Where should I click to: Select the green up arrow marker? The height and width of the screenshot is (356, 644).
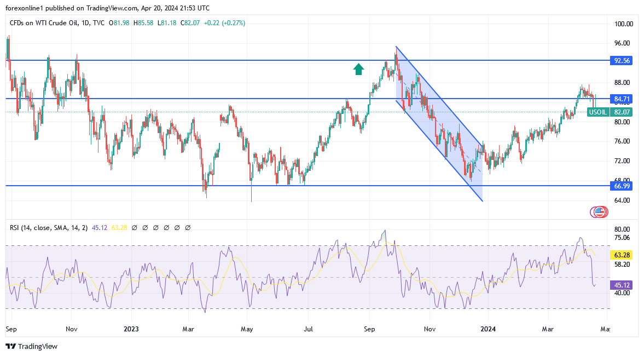pos(358,69)
